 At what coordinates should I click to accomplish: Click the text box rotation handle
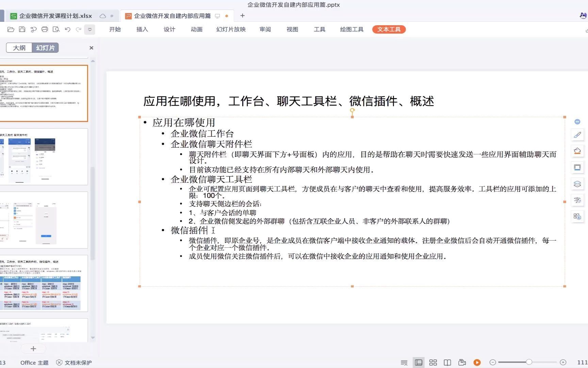[x=352, y=110]
